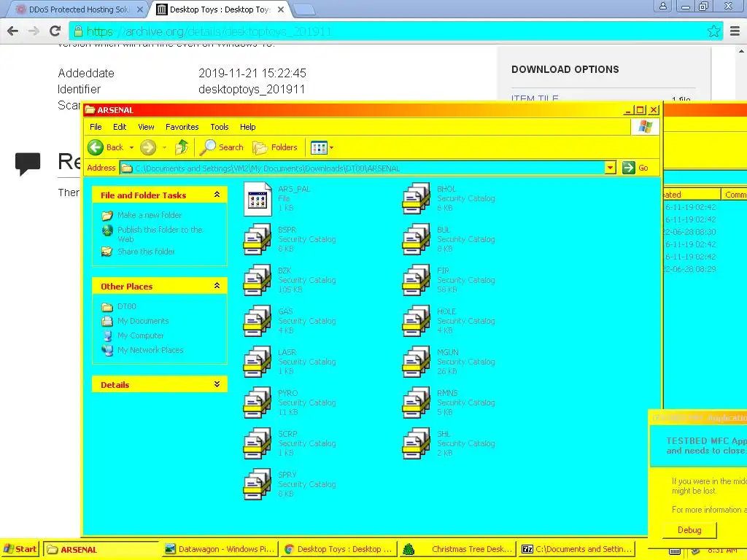The height and width of the screenshot is (560, 747).
Task: Click the browser back arrow
Action: pos(13,31)
